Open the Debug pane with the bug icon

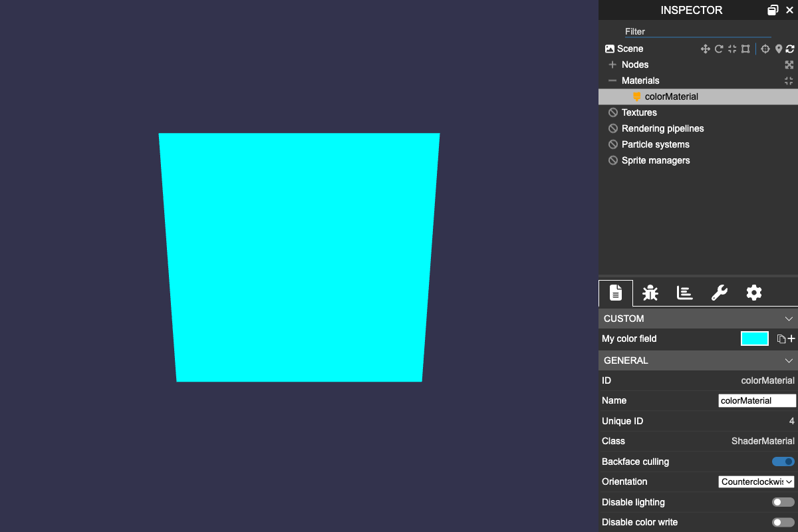(x=650, y=293)
